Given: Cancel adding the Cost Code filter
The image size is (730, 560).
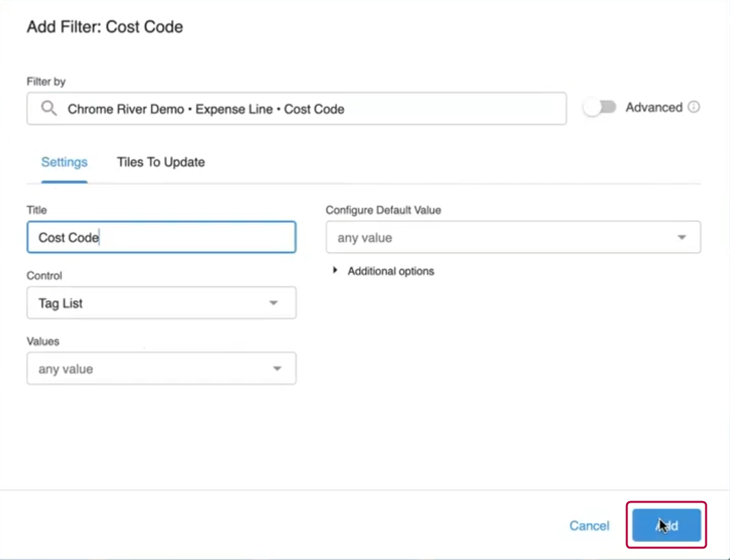Looking at the screenshot, I should coord(589,525).
